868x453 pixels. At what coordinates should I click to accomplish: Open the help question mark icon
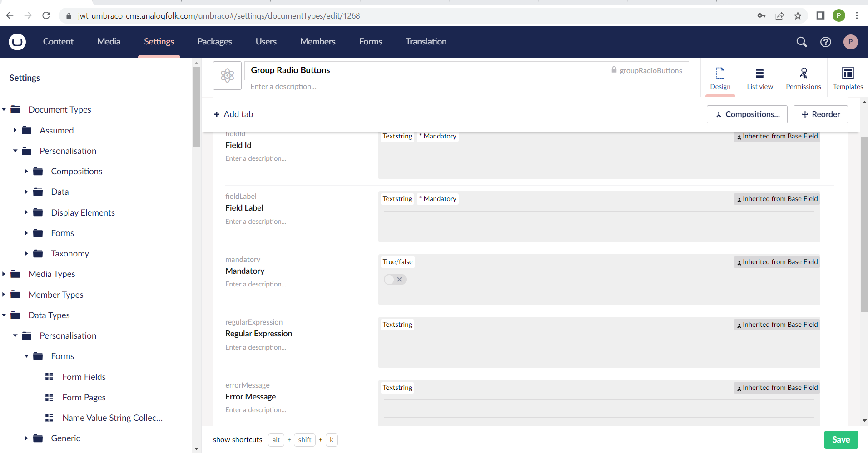[x=826, y=42]
